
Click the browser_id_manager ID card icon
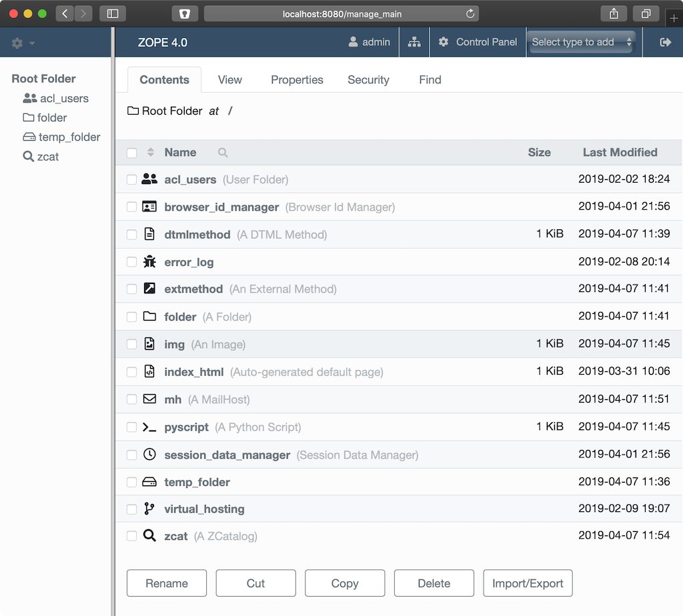[149, 207]
